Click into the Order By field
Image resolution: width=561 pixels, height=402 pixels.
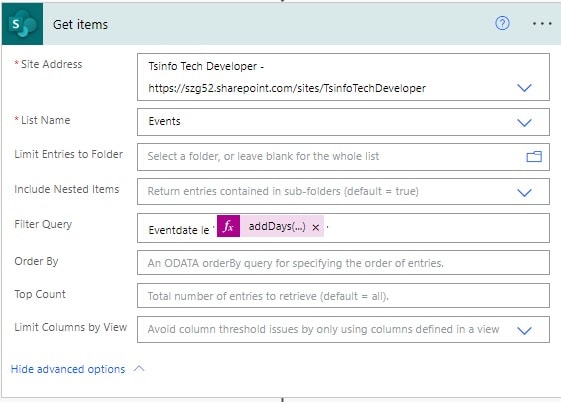(x=343, y=263)
